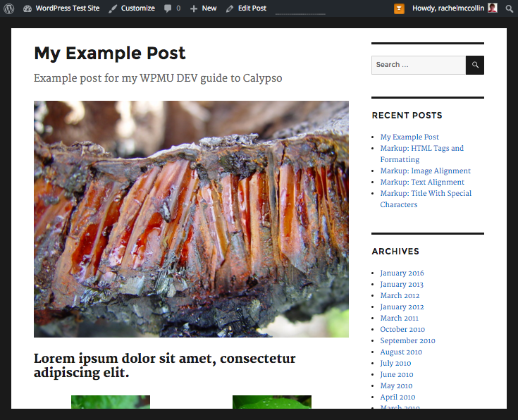Open April 2010 archive
The height and width of the screenshot is (420, 518).
(x=397, y=397)
